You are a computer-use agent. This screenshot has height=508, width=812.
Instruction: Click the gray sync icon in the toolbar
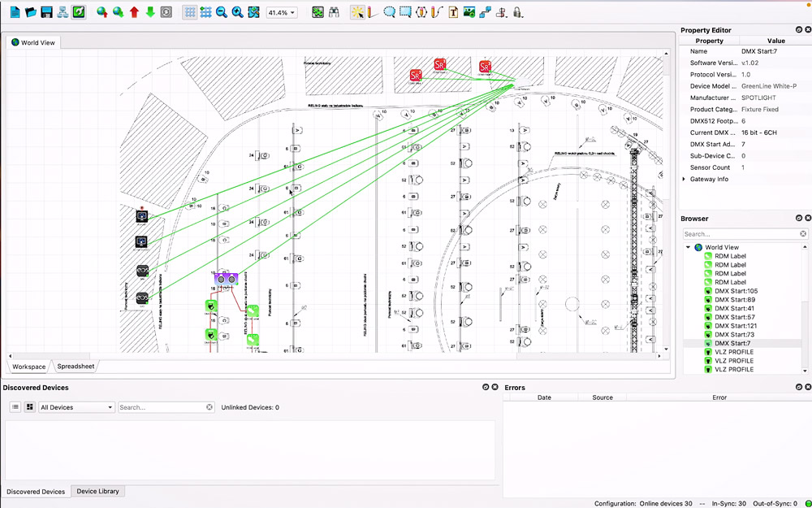tap(166, 12)
